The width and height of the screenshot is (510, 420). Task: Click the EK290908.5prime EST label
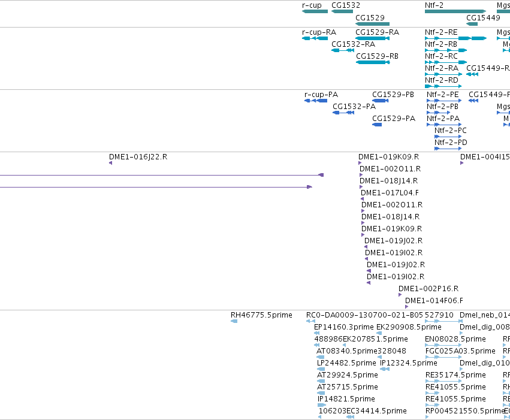409,327
